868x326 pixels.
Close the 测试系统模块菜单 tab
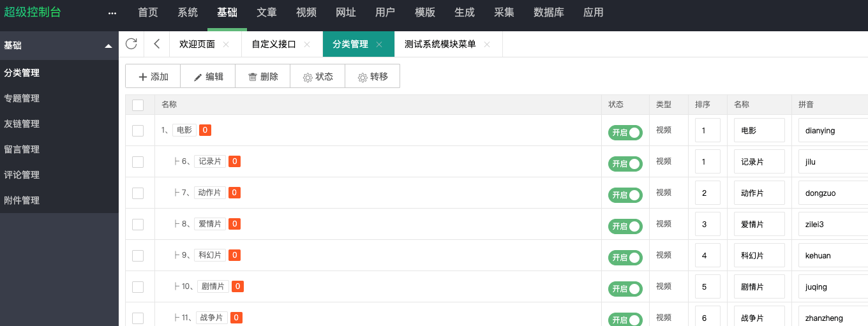pyautogui.click(x=487, y=45)
